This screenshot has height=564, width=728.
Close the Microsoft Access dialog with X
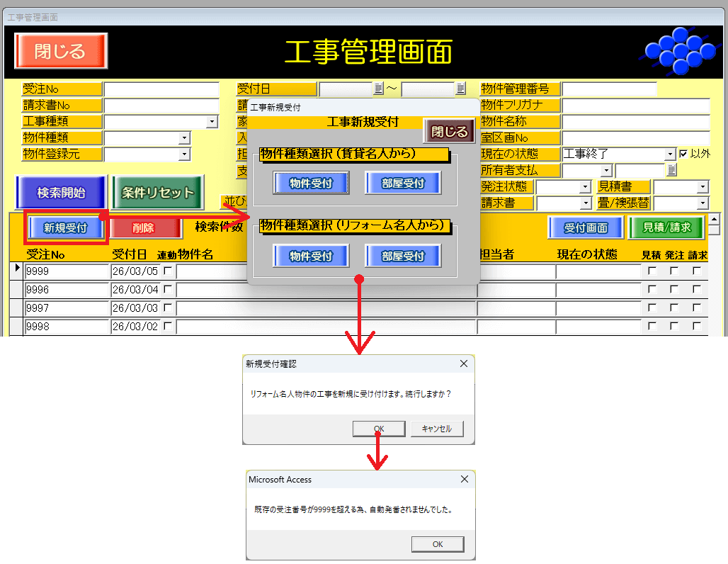464,479
